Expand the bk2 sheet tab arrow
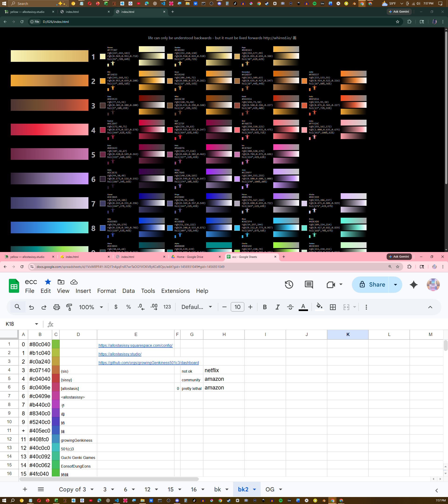The height and width of the screenshot is (504, 448). click(255, 489)
